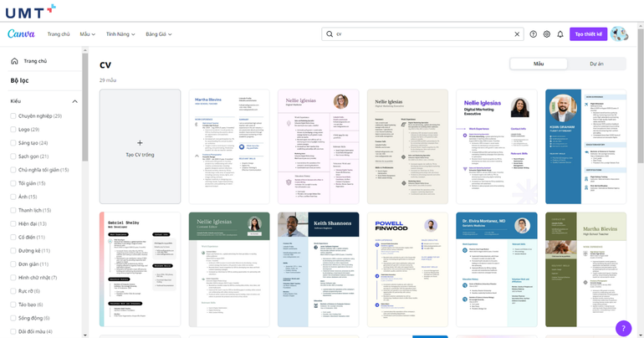Click the Canva logo
Image resolution: width=644 pixels, height=338 pixels.
coord(21,34)
